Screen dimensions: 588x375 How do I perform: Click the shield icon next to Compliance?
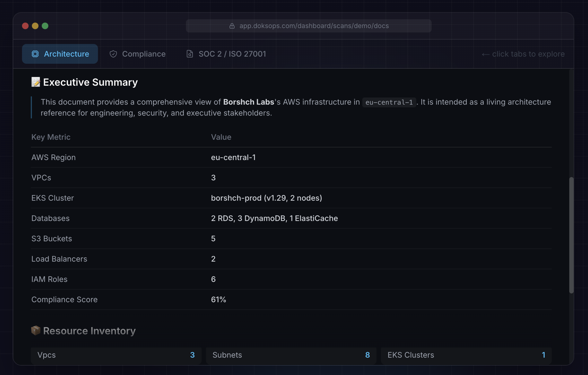click(x=113, y=54)
